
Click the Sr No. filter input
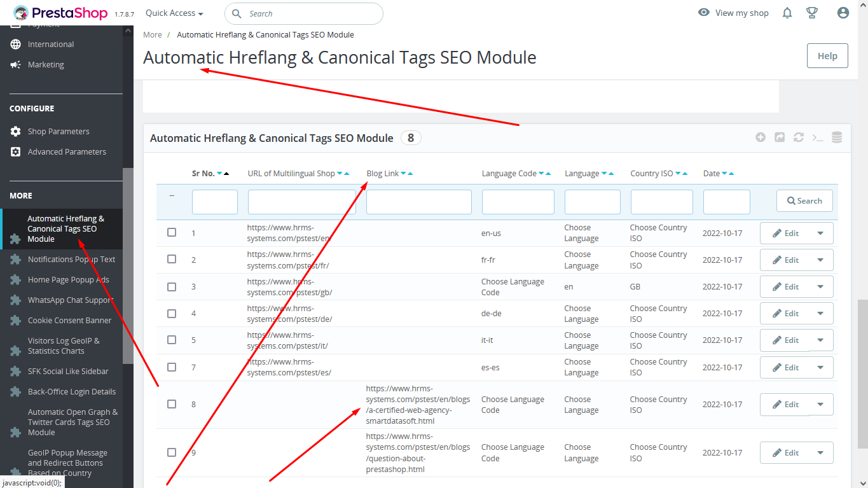[x=215, y=202]
